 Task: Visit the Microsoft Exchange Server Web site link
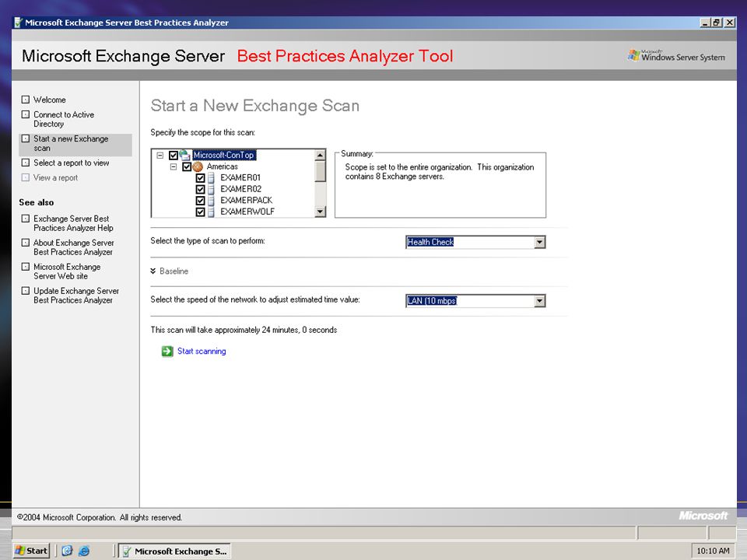(x=67, y=271)
